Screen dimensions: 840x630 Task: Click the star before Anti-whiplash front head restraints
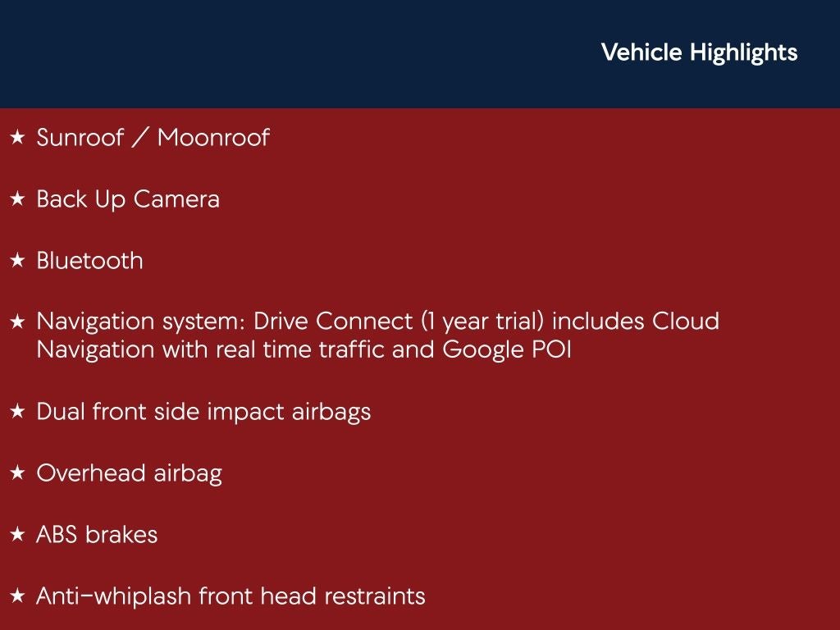pyautogui.click(x=17, y=596)
